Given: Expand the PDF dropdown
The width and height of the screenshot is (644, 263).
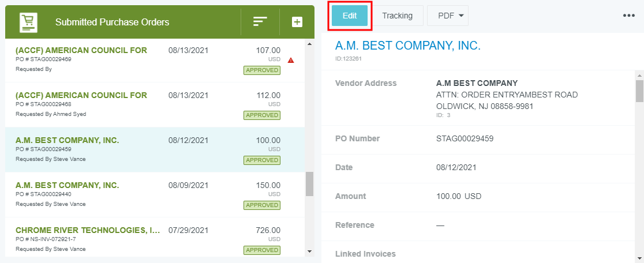Looking at the screenshot, I should point(448,16).
